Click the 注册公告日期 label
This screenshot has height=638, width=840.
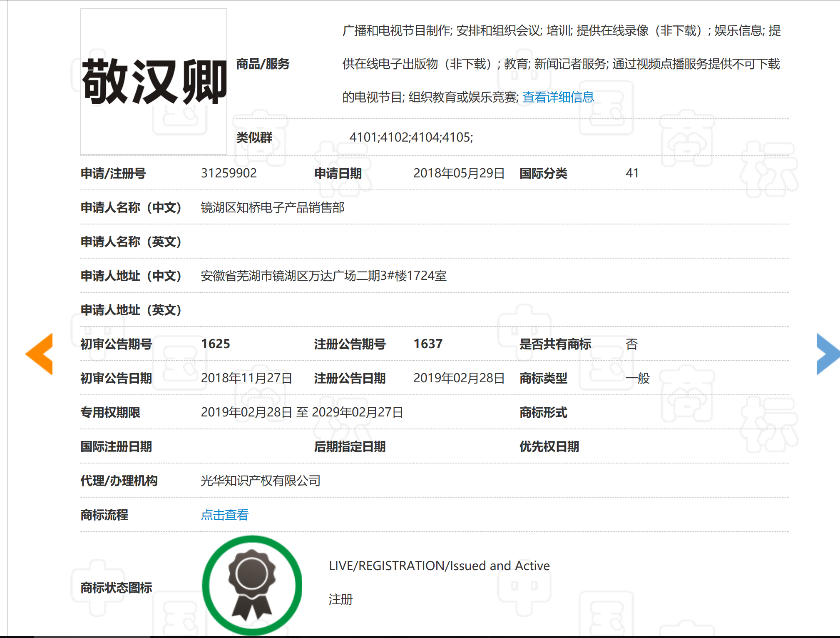[x=350, y=378]
